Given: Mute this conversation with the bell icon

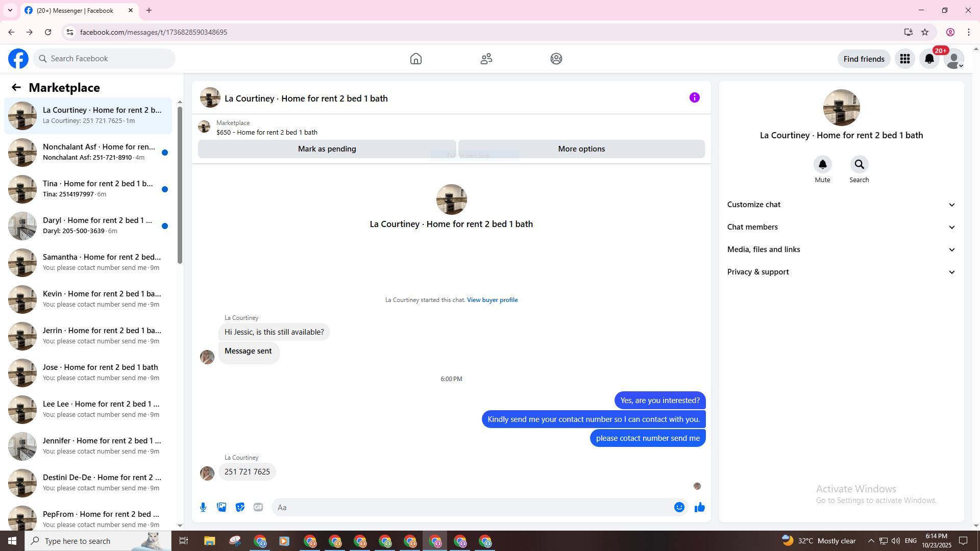Looking at the screenshot, I should [822, 165].
